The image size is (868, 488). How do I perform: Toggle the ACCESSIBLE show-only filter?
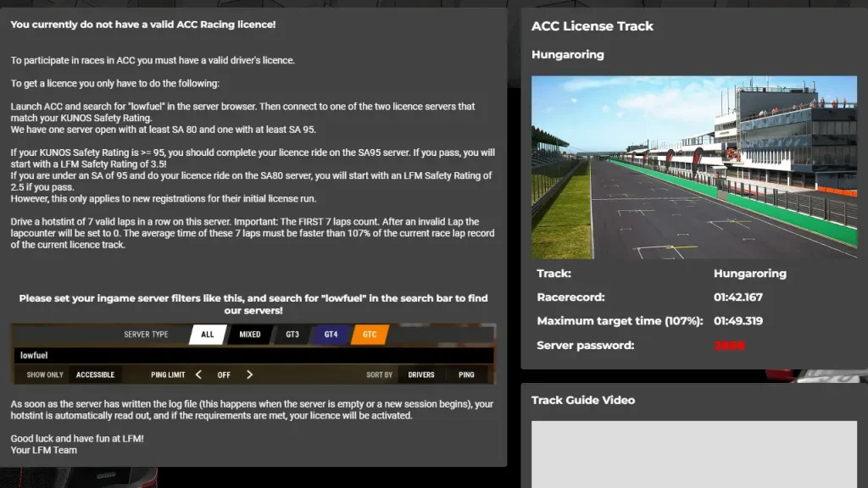pos(95,374)
